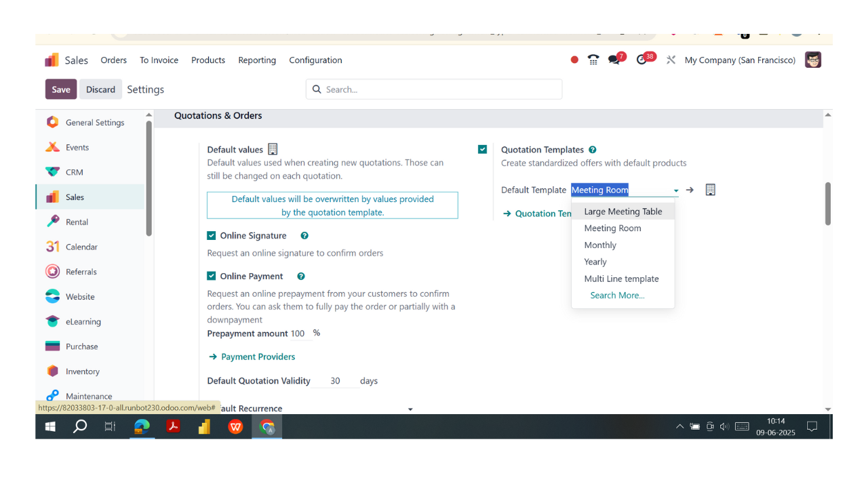This screenshot has width=868, height=488.
Task: Select Monthly from the template dropdown list
Action: [599, 245]
